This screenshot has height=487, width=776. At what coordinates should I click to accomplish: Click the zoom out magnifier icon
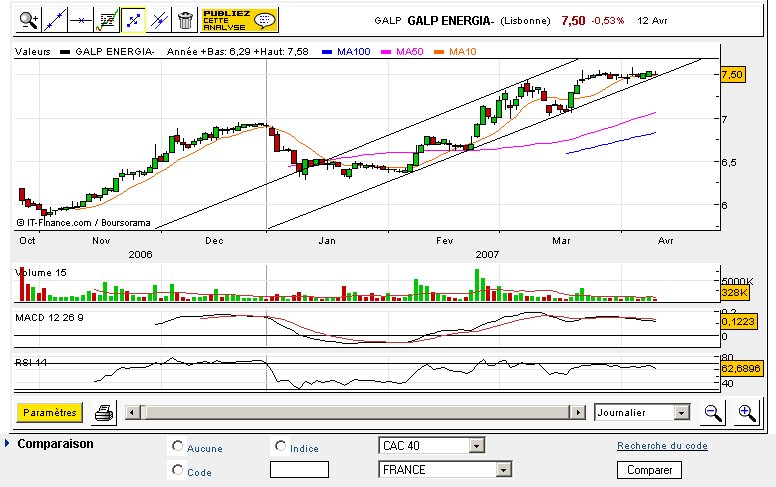pyautogui.click(x=713, y=413)
